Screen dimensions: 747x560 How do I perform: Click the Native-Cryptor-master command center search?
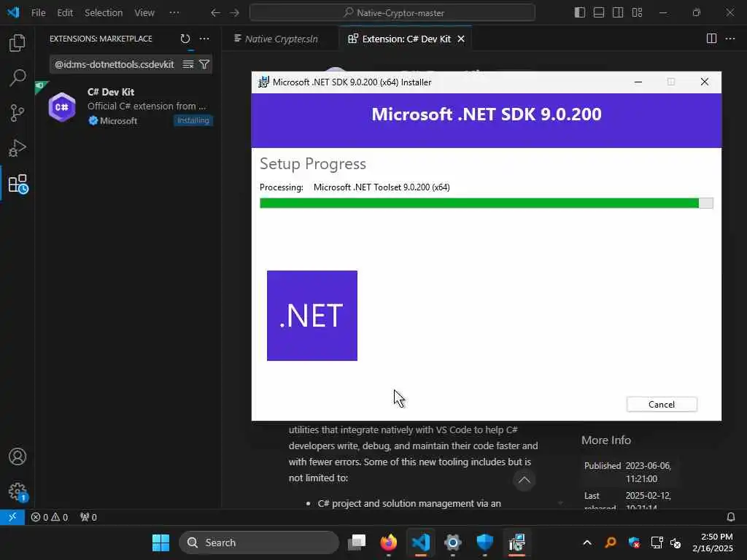tap(392, 13)
